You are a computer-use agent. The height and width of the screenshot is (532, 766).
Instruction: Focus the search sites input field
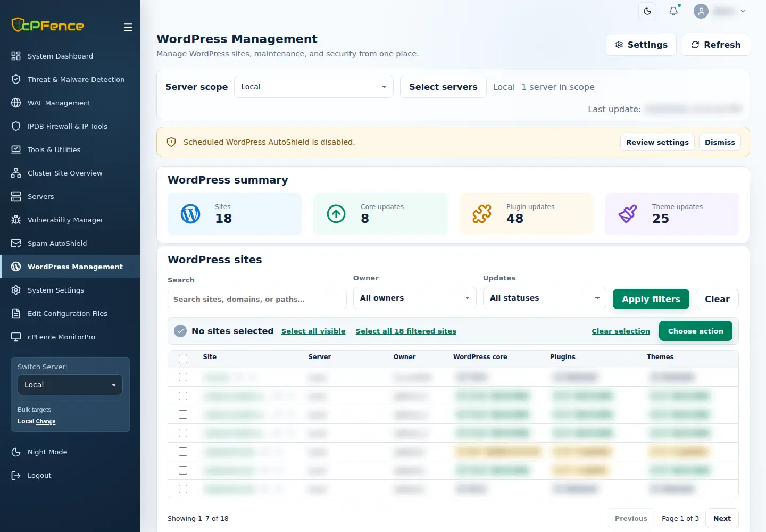(257, 299)
